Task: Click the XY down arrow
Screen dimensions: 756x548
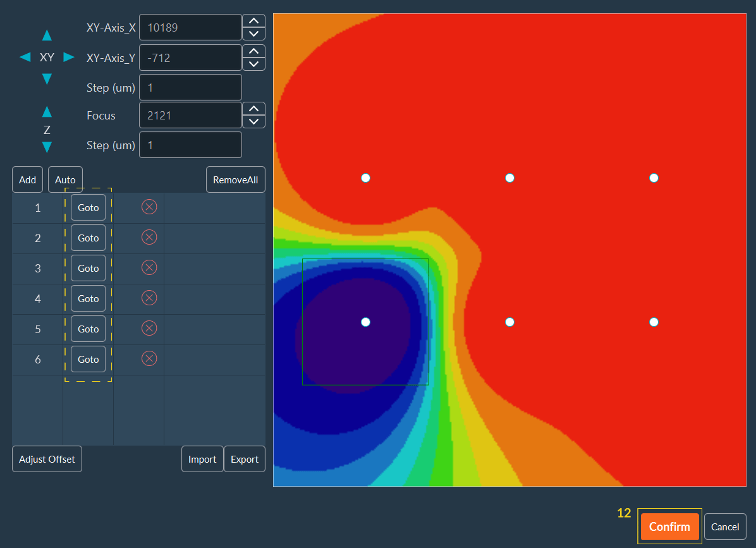Action: [x=47, y=78]
